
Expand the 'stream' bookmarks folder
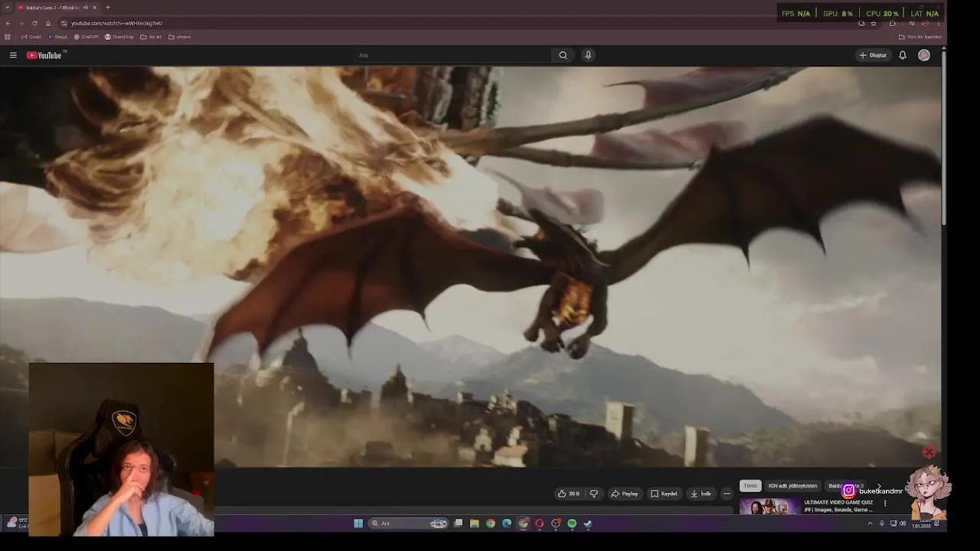(x=179, y=37)
